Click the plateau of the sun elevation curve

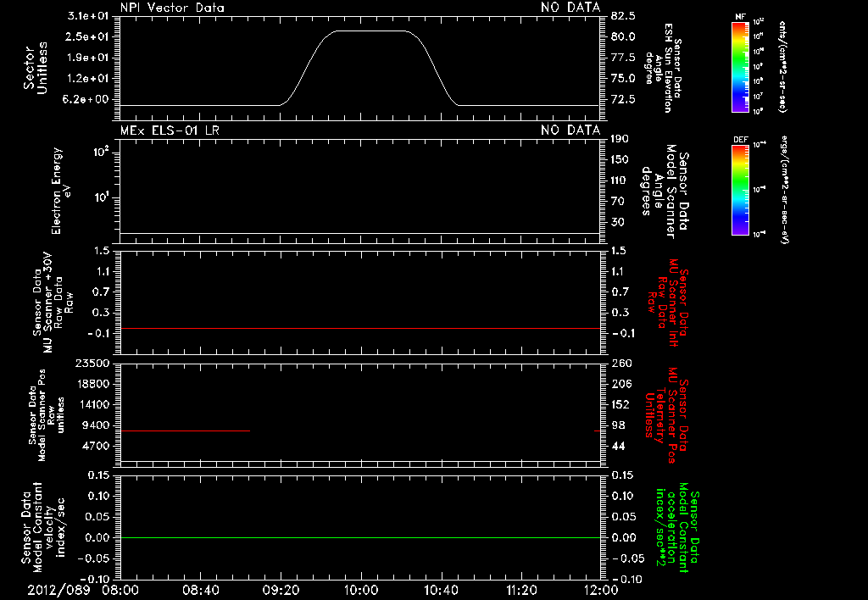pos(372,31)
